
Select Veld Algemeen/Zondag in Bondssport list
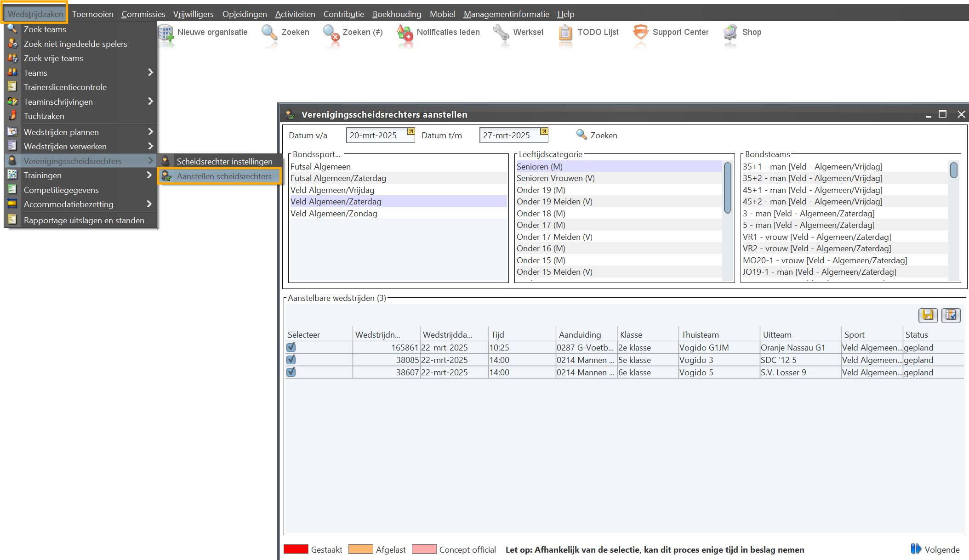pyautogui.click(x=334, y=214)
